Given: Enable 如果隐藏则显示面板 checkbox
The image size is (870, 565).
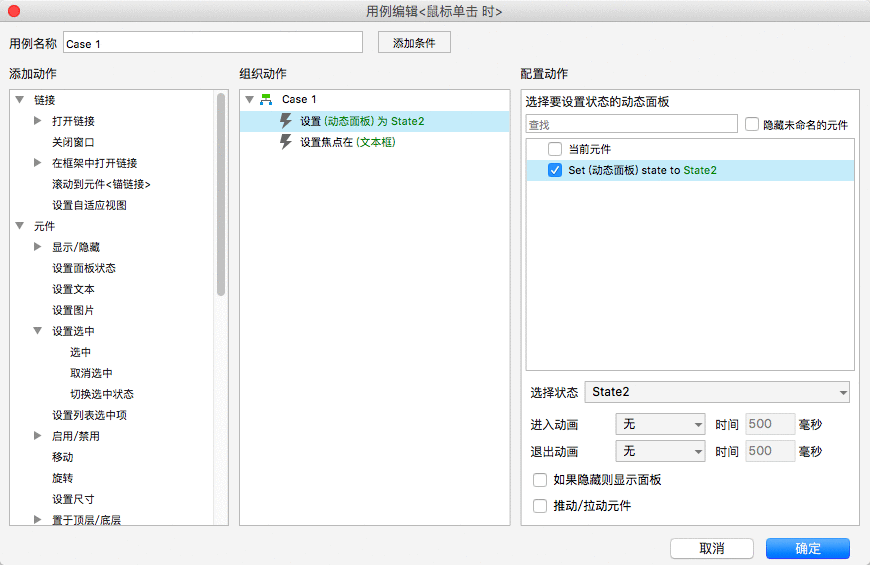Looking at the screenshot, I should coord(540,480).
